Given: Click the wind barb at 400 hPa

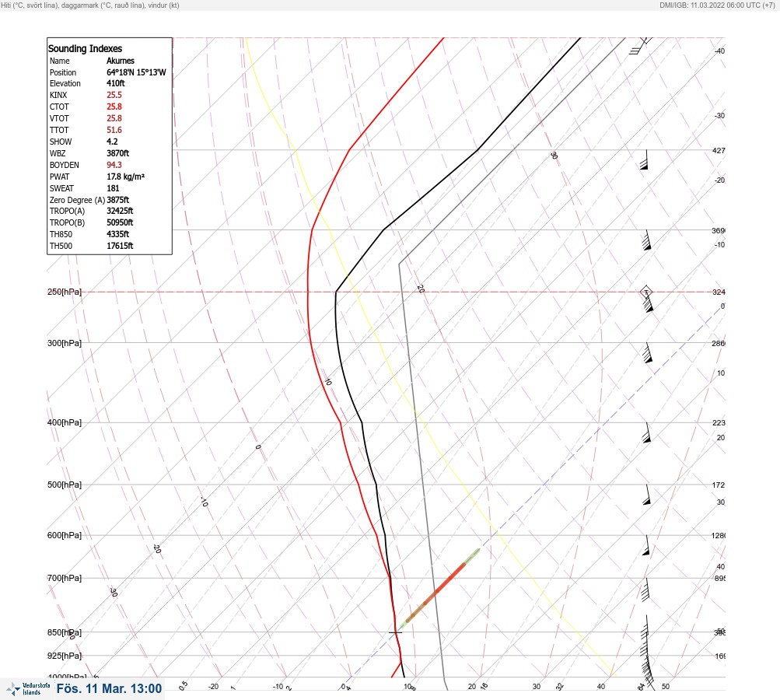Looking at the screenshot, I should pos(647,433).
